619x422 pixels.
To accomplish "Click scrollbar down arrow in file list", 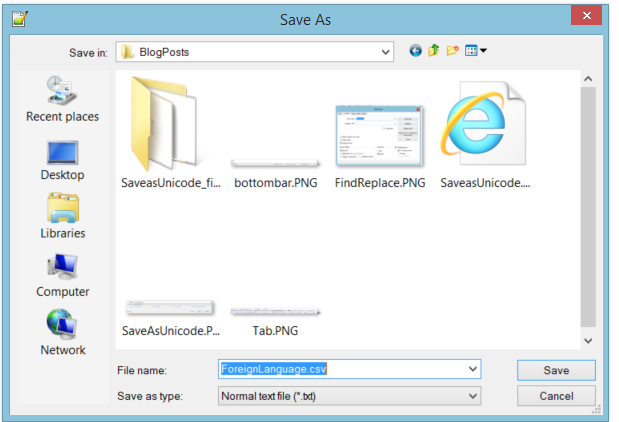I will pyautogui.click(x=588, y=342).
